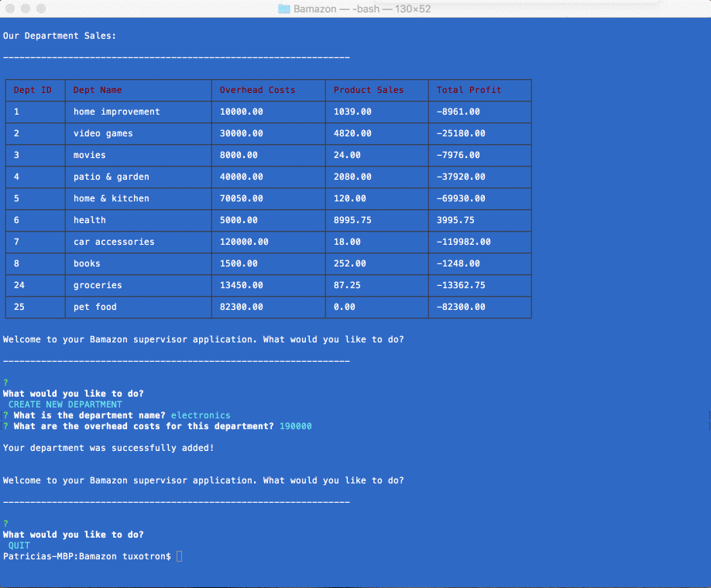The image size is (711, 588).
Task: Click total profit value -7976.00
Action: [458, 155]
